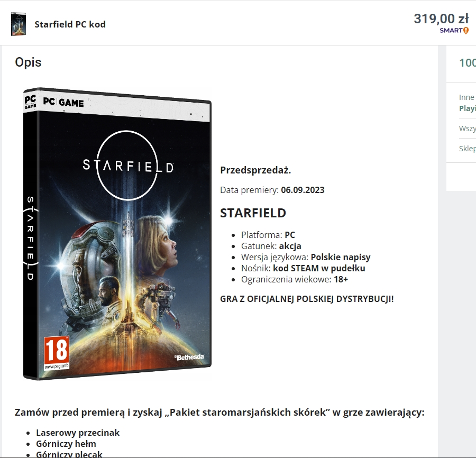
Task: Click the PEGI 18 rating badge
Action: 57,353
